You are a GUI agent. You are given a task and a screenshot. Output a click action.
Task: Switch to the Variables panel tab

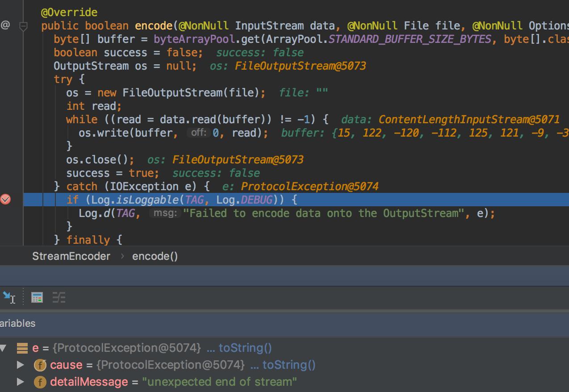[18, 323]
